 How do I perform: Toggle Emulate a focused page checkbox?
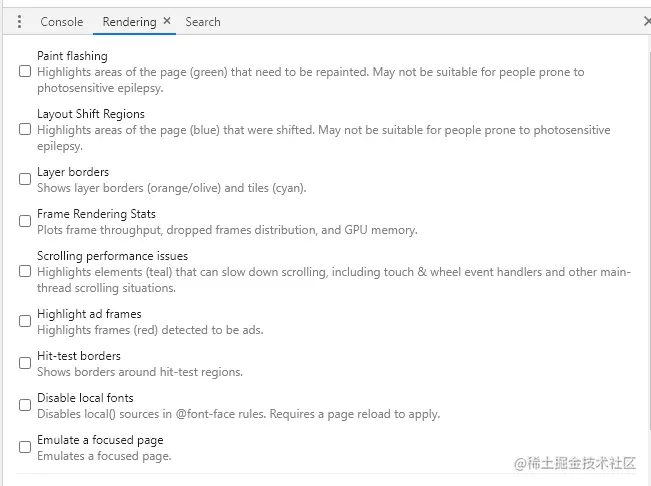click(x=25, y=448)
